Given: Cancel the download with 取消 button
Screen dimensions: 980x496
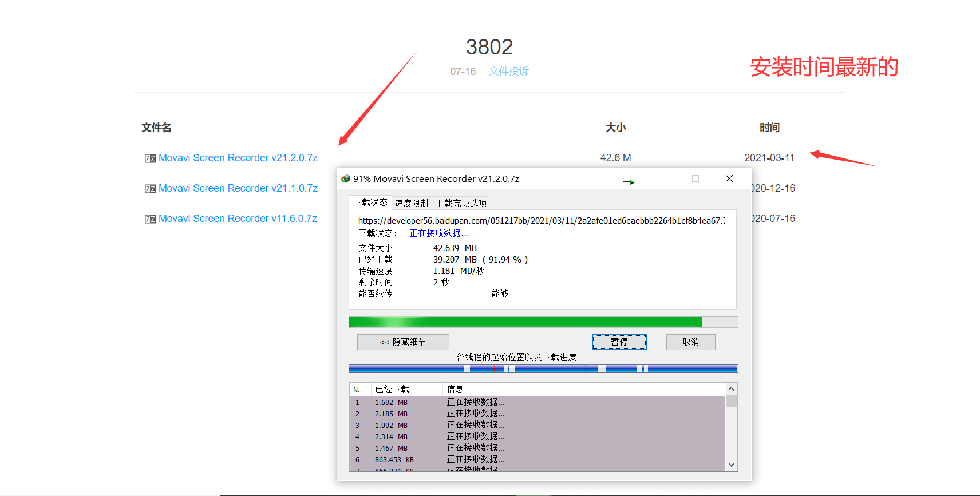Looking at the screenshot, I should tap(691, 342).
